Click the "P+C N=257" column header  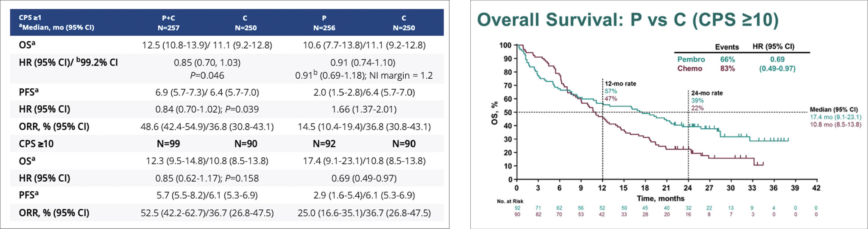(x=168, y=23)
